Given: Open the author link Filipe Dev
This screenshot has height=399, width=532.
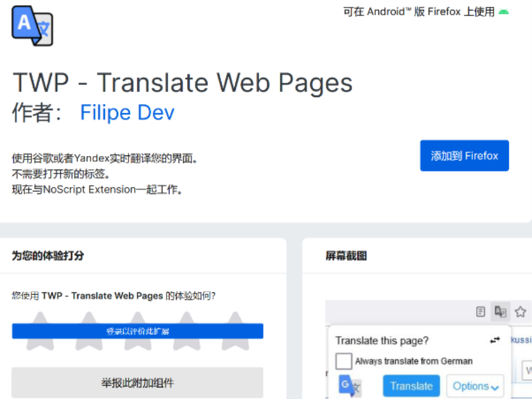Looking at the screenshot, I should (127, 112).
